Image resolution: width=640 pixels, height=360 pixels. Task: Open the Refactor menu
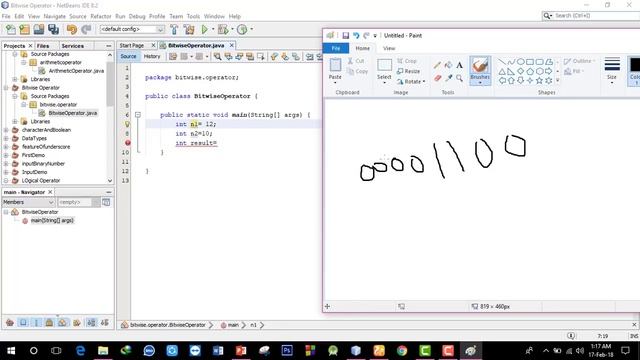[x=101, y=16]
